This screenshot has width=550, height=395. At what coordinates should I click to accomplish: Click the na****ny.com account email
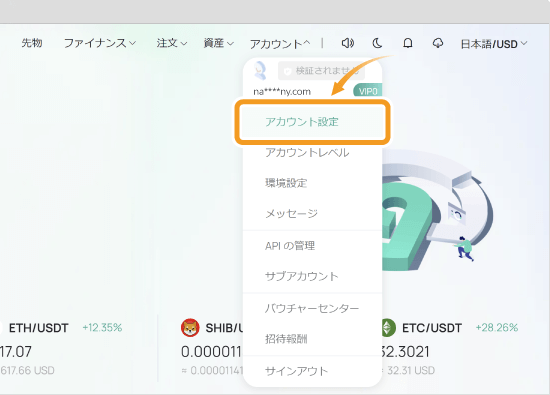(x=282, y=92)
